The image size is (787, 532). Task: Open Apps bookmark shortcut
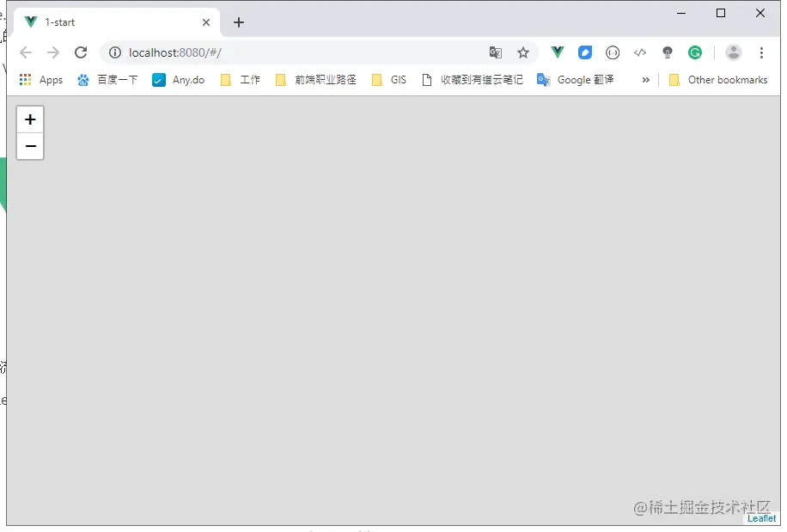click(x=41, y=80)
